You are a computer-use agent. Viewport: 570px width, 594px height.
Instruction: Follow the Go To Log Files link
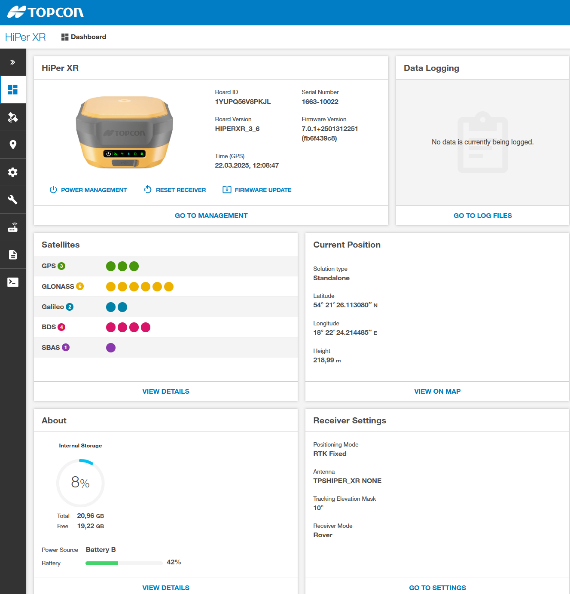point(483,216)
